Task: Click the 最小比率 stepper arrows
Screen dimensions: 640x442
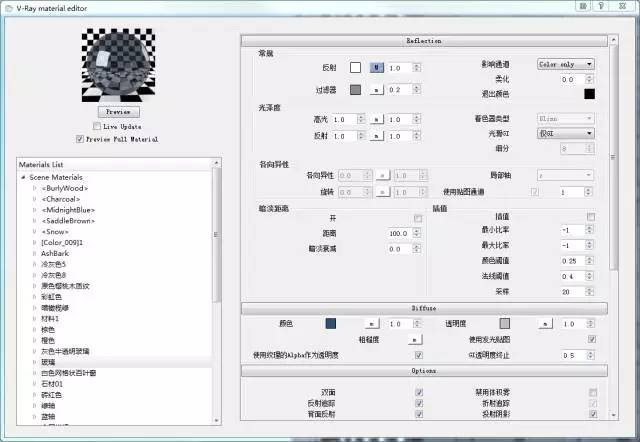Action: coord(589,230)
